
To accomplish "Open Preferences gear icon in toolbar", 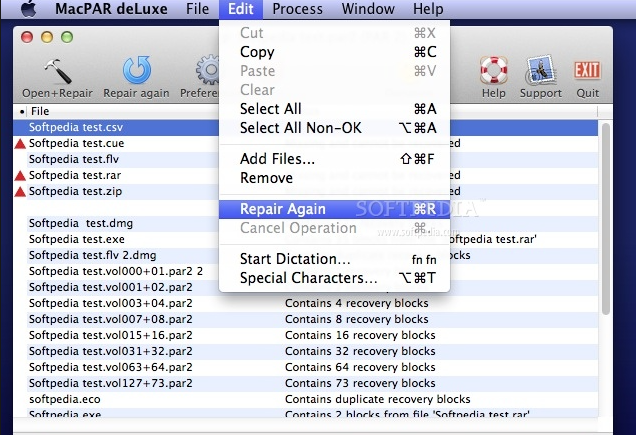I will click(x=208, y=70).
